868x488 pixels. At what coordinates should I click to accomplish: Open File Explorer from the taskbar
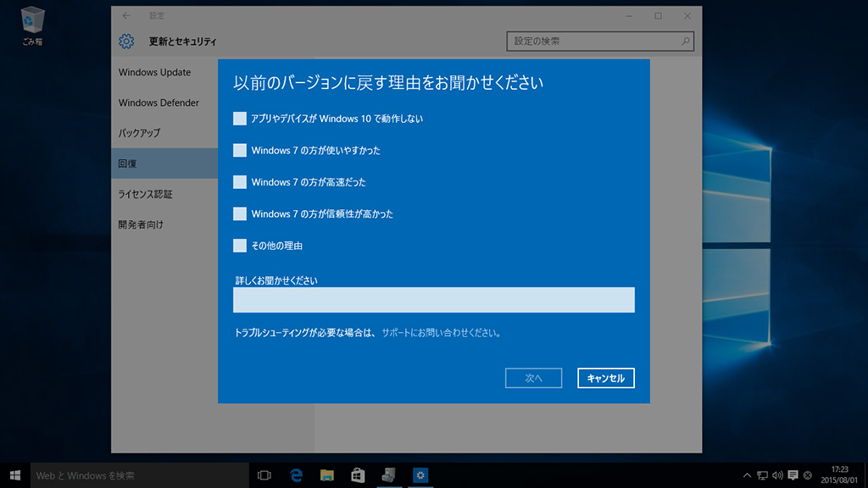327,475
